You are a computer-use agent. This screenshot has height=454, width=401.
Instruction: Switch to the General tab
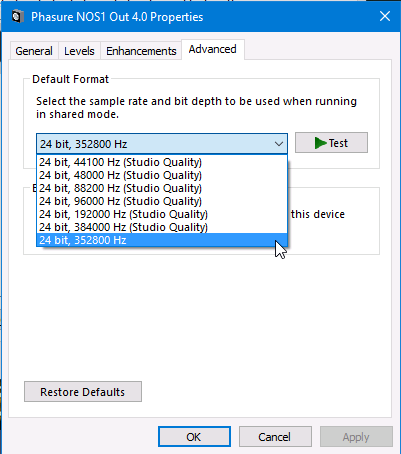tap(34, 51)
